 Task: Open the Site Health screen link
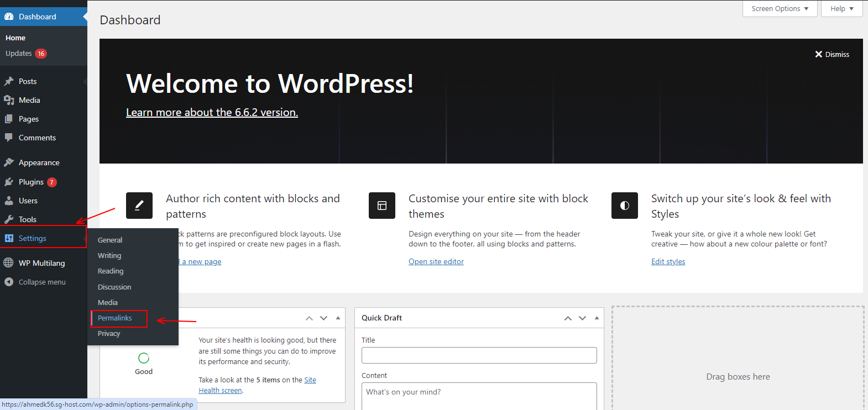[258, 385]
